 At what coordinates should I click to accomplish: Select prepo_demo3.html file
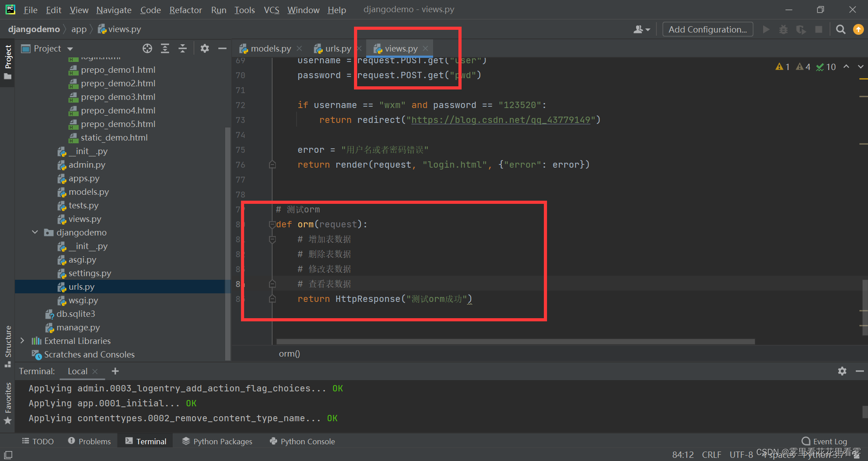click(118, 97)
